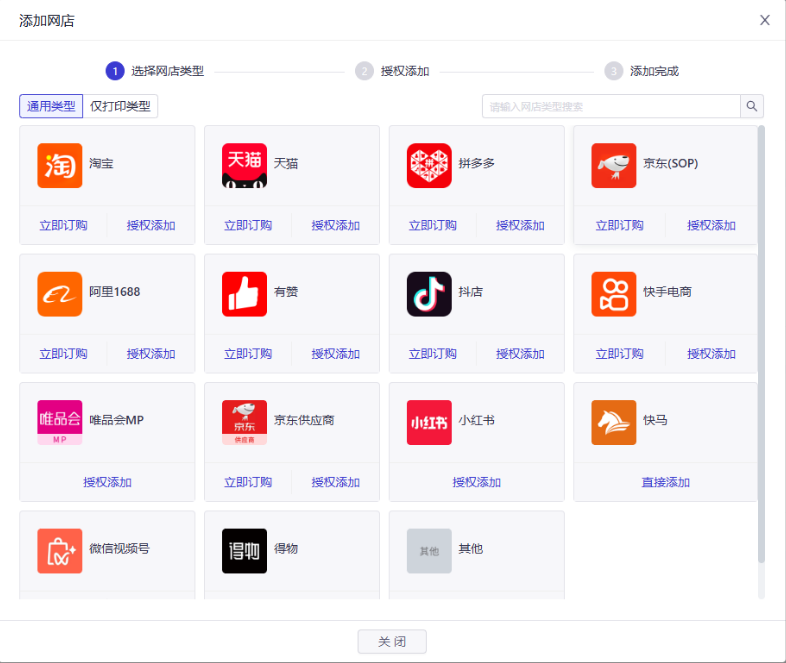Screen dimensions: 786x663
Task: Click step 1 选择网店类型 indicator
Action: (x=155, y=71)
